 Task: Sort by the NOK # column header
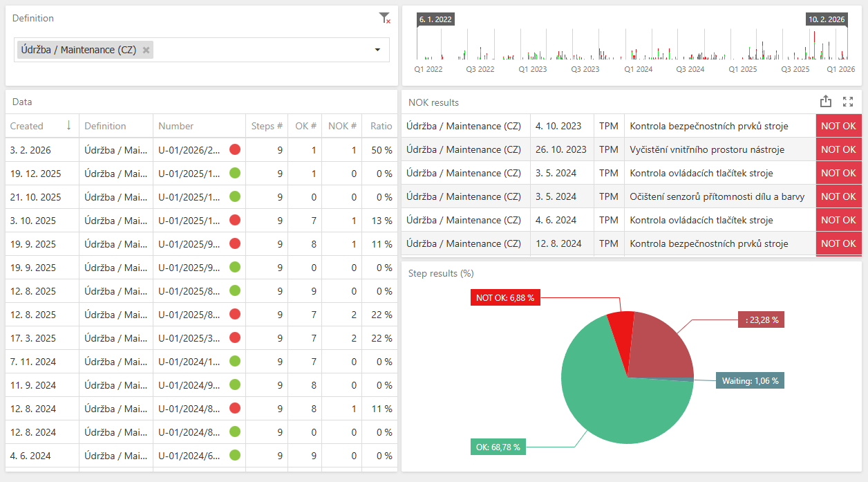click(342, 126)
